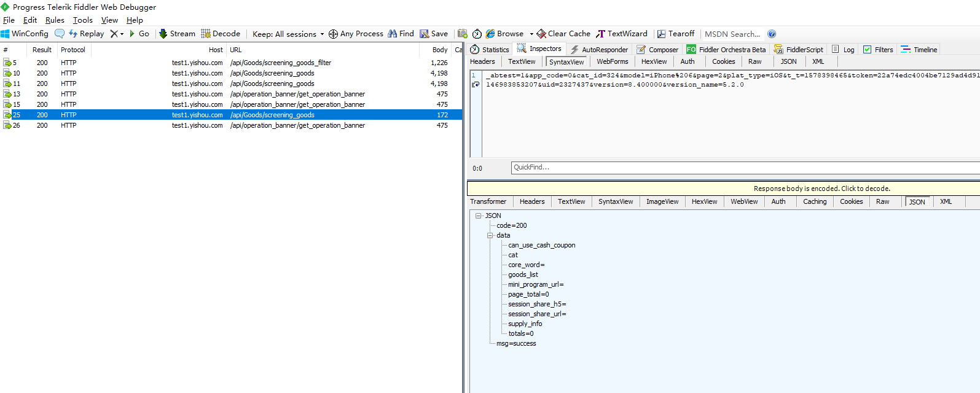Open Find sessions binoculars tool
This screenshot has width=980, height=393.
point(401,34)
